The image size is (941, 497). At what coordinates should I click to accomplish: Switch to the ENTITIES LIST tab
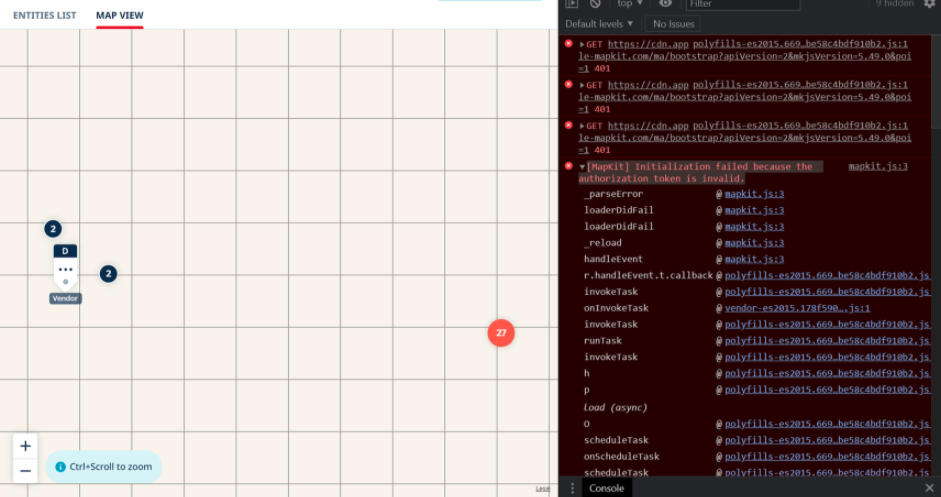click(x=44, y=15)
